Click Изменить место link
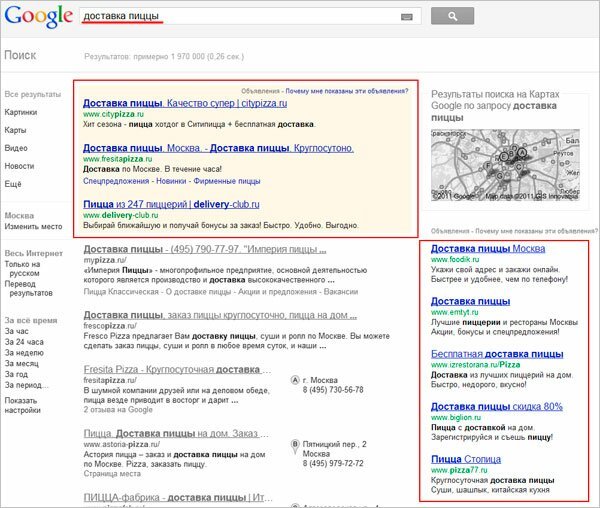 33,226
